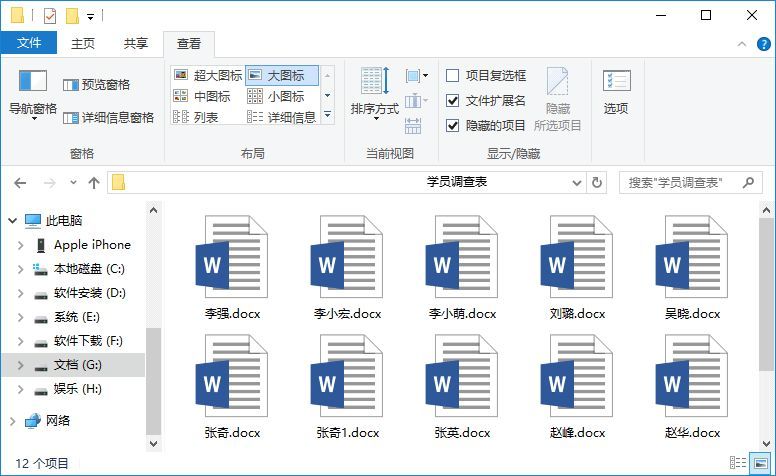Click the Help question mark icon
Screen dimensions: 776x476
click(764, 44)
